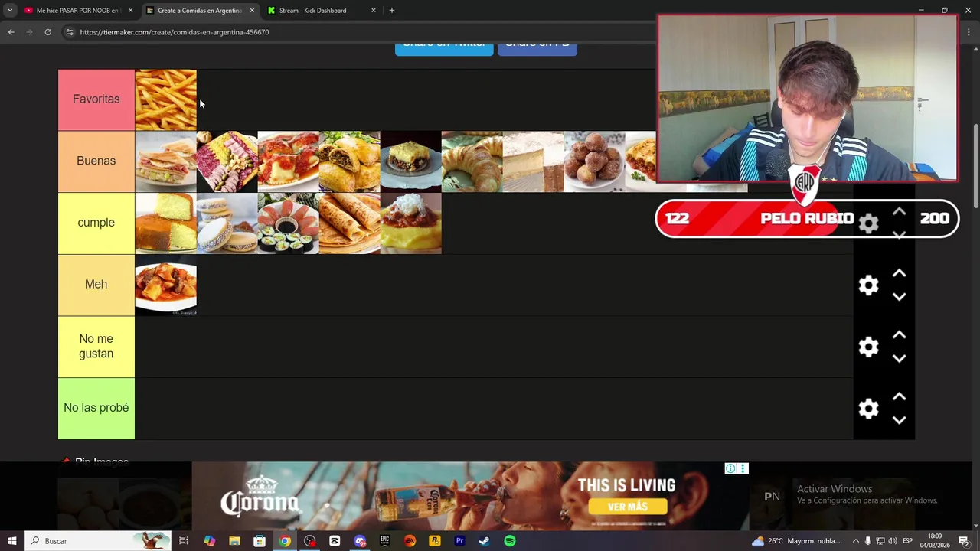Open a new browser tab
This screenshot has width=980, height=551.
coord(392,11)
